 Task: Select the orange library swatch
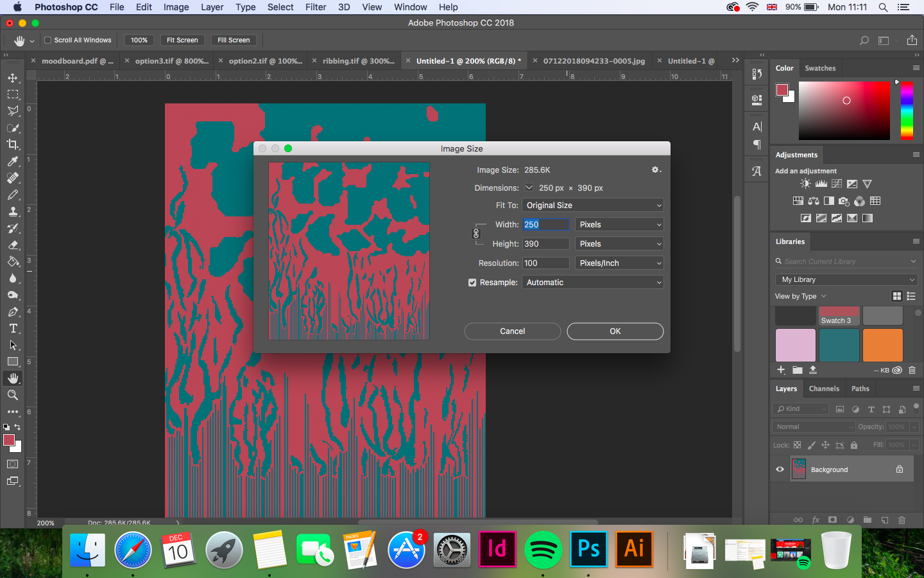point(882,346)
